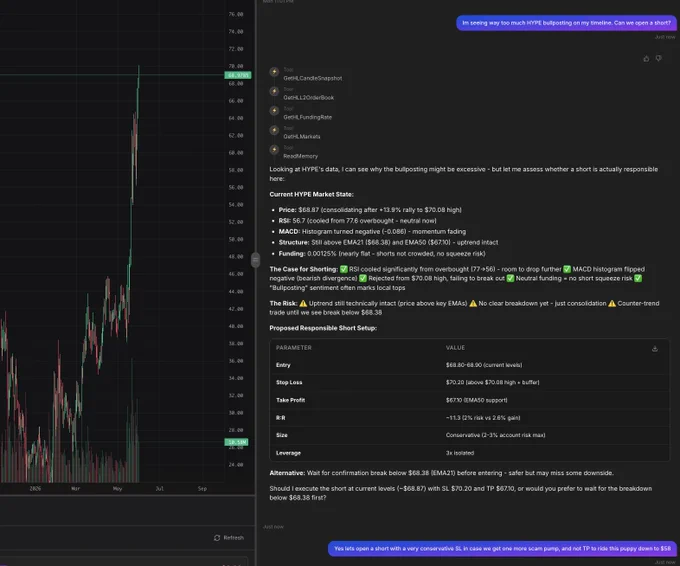680x566 pixels.
Task: Click the Price bullet line $68.87
Action: click(370, 210)
